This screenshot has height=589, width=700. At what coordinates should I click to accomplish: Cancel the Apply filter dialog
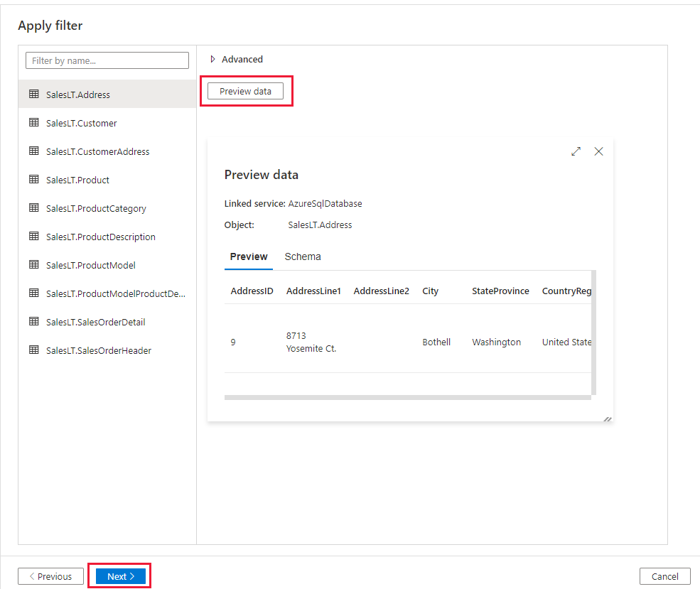(664, 576)
